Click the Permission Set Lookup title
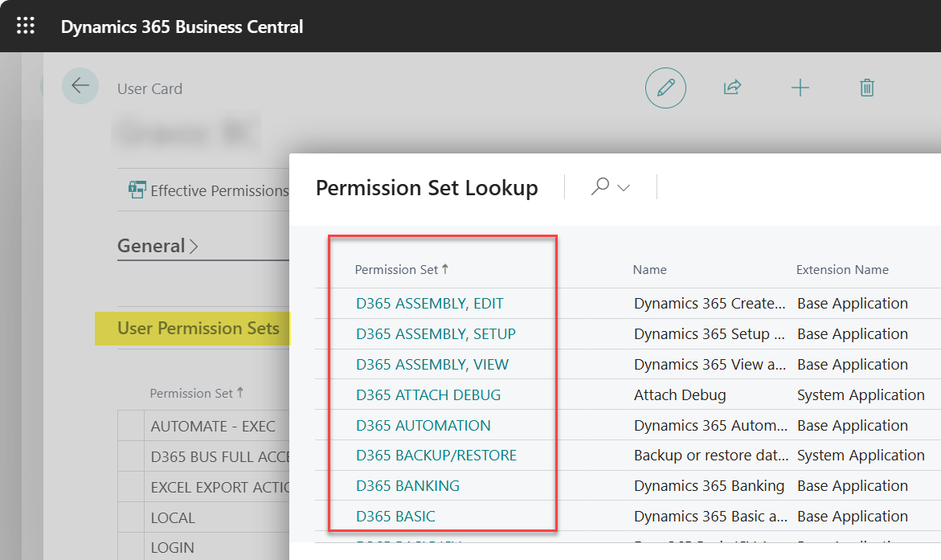Viewport: 941px width, 560px height. coord(427,188)
